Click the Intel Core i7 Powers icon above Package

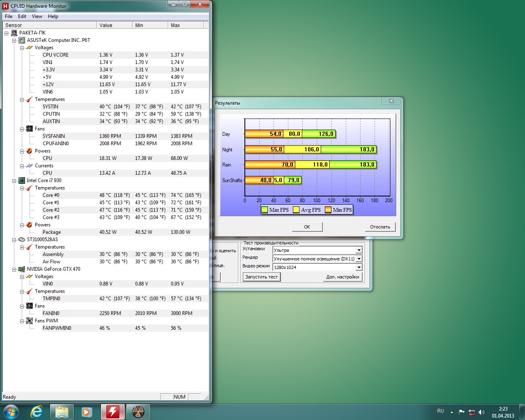(x=30, y=225)
